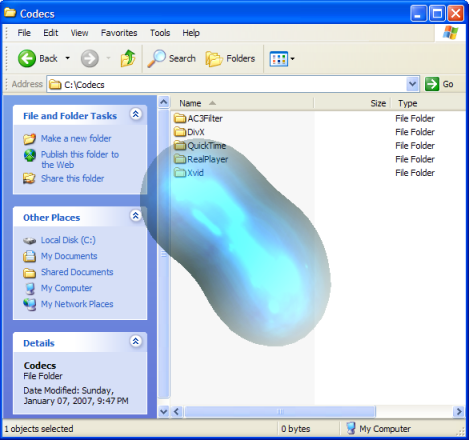The height and width of the screenshot is (440, 469).
Task: Expand the address bar dropdown
Action: [x=413, y=84]
